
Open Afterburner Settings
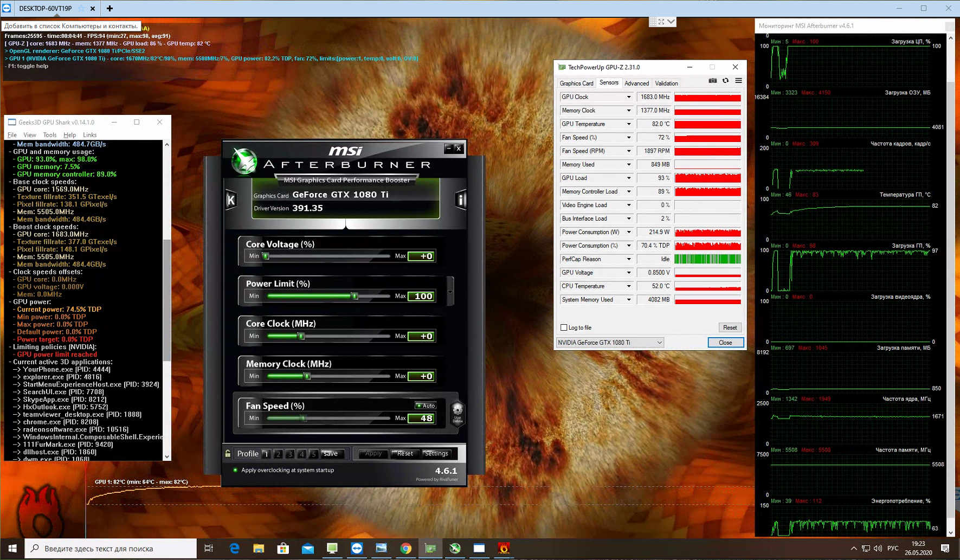[x=436, y=454]
